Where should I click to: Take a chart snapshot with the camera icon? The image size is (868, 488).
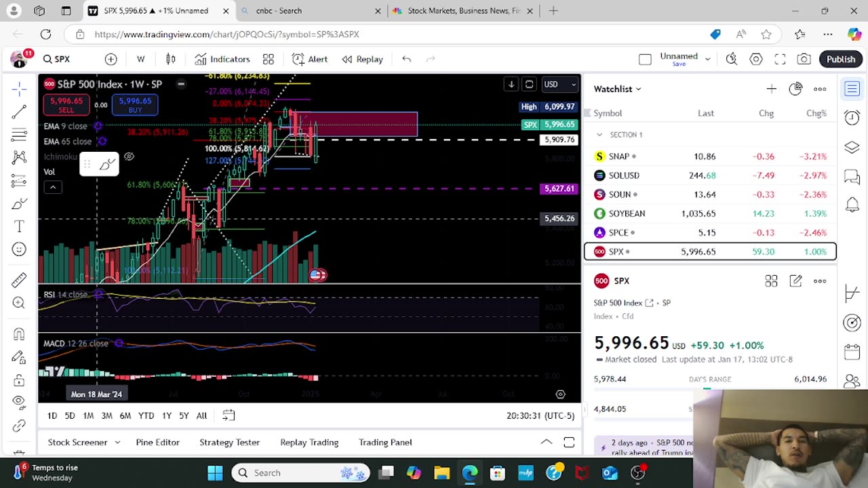pos(804,59)
